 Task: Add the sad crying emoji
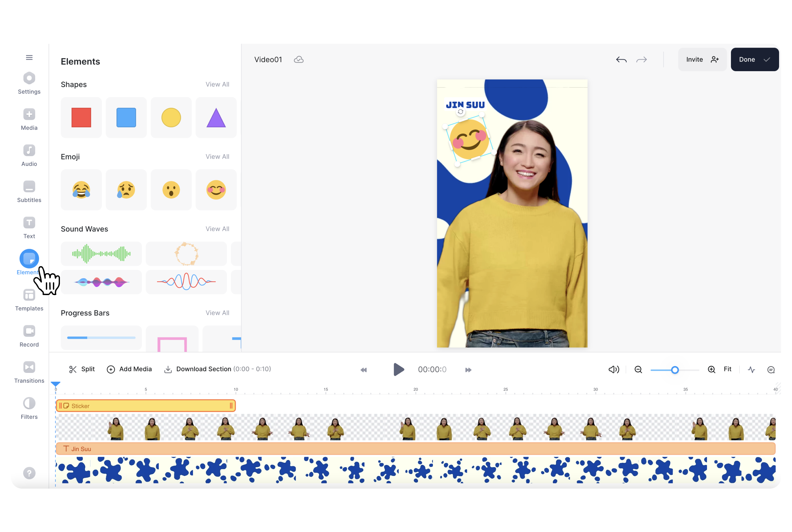tap(126, 190)
